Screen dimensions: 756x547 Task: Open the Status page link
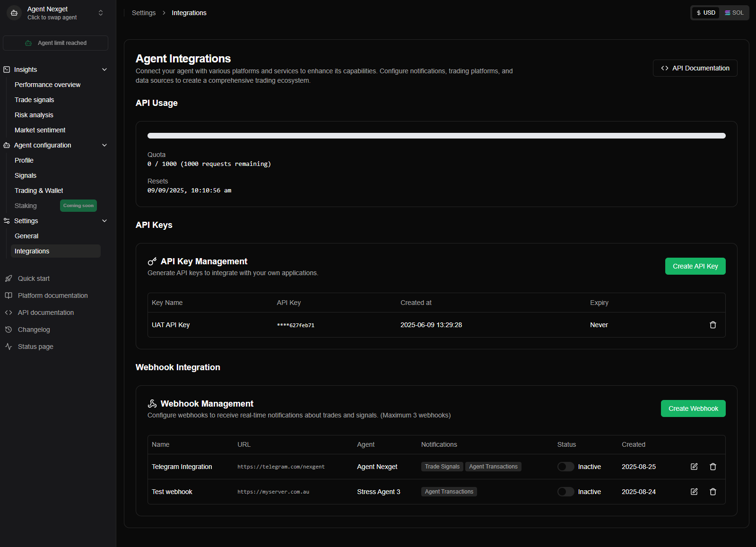[x=35, y=347]
